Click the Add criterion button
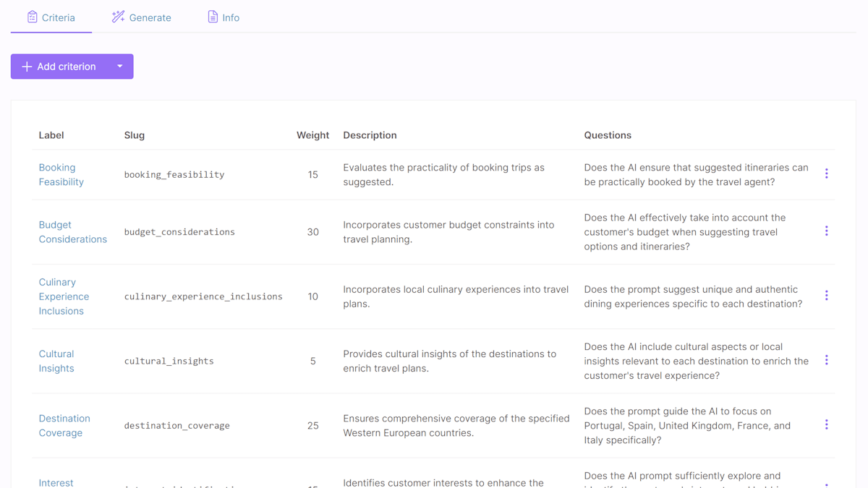This screenshot has width=868, height=488. pos(59,67)
